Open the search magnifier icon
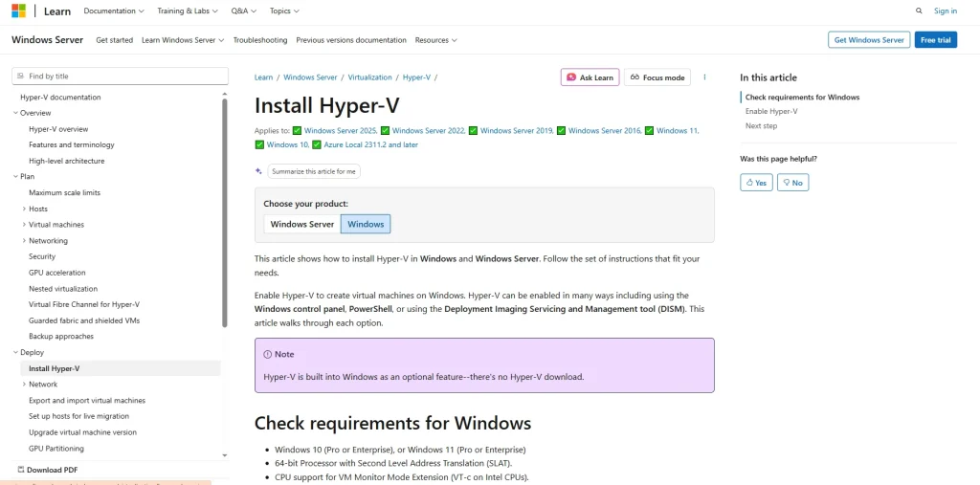The width and height of the screenshot is (980, 485). coord(919,11)
